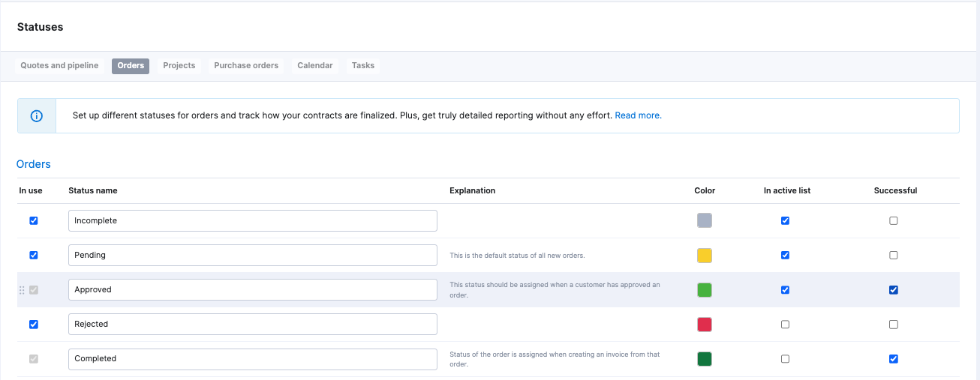The image size is (980, 380).
Task: Go to Purchase orders tab
Action: coord(246,66)
